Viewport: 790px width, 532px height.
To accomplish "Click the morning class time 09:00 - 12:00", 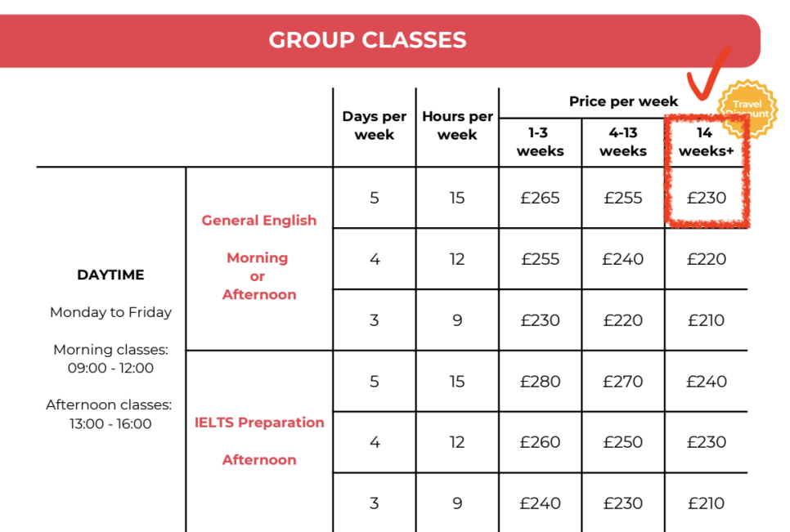I will (x=111, y=368).
